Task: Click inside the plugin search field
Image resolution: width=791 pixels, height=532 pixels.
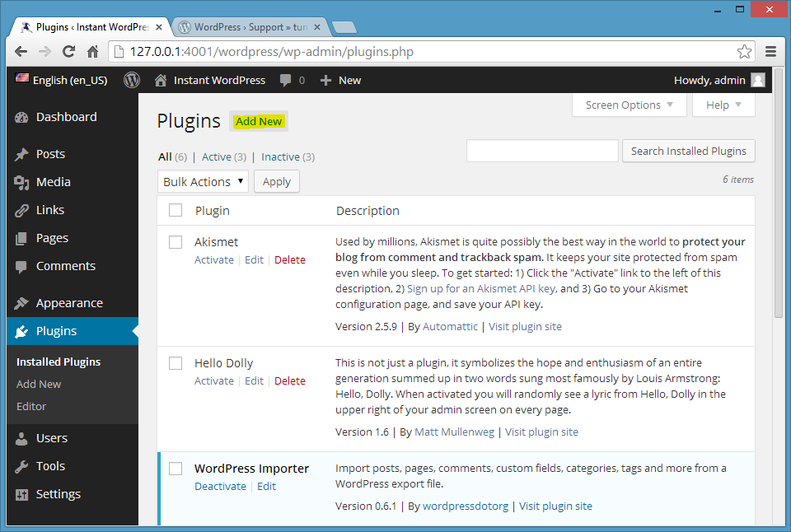Action: click(x=541, y=151)
